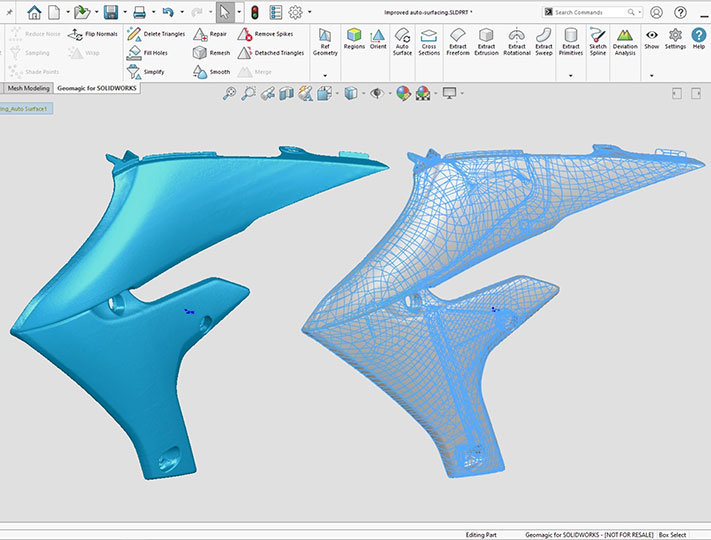Switch to the Mesh Modeling tab
711x540 pixels.
[x=29, y=88]
